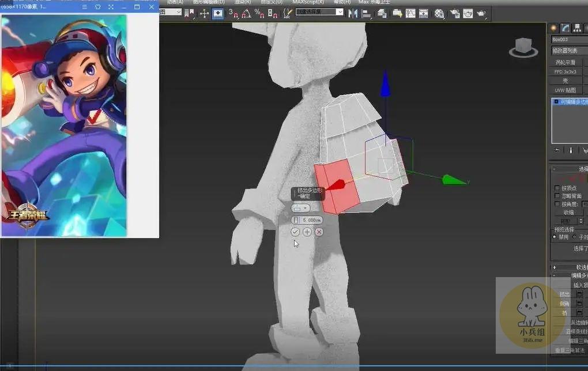The image size is (588, 371).
Task: Activate the highlighted select-and-place toolbar tool
Action: tap(217, 14)
